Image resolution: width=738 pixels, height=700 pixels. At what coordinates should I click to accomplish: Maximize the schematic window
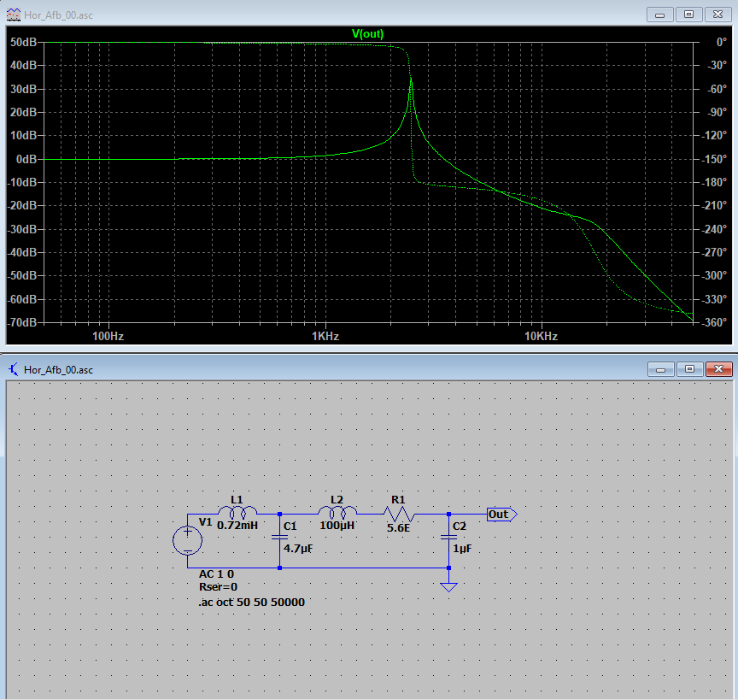coord(689,369)
